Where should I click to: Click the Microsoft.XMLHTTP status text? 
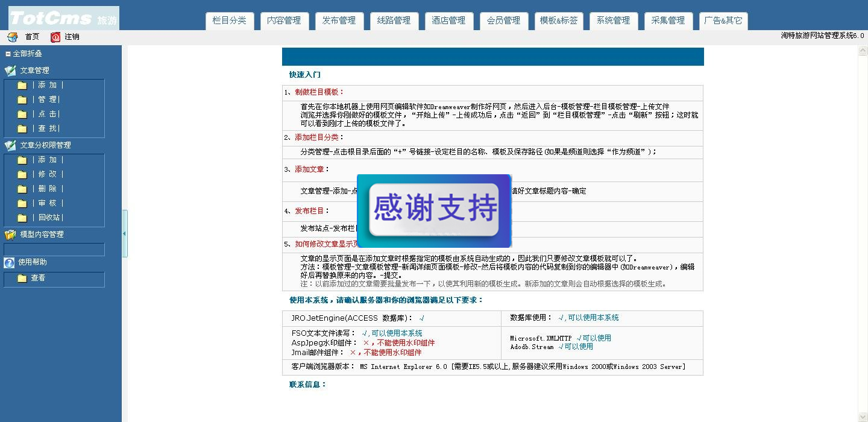(561, 338)
